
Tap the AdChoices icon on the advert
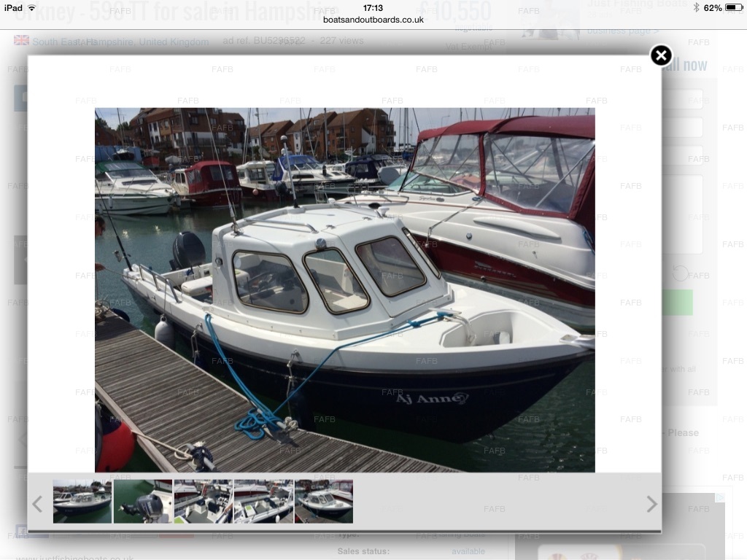pos(719,499)
